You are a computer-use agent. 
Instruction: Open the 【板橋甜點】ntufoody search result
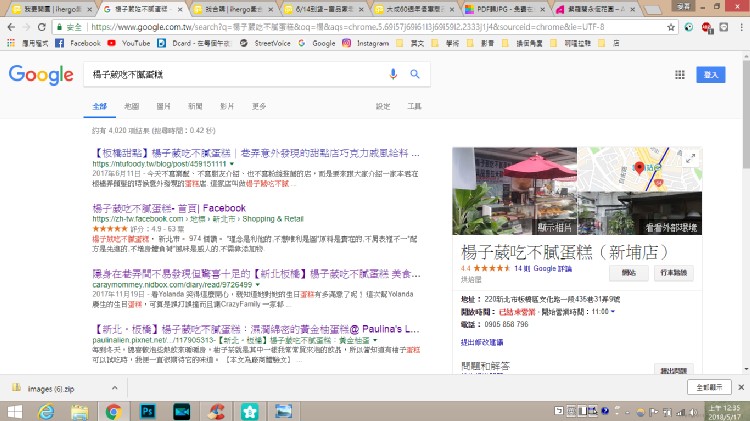(x=256, y=153)
